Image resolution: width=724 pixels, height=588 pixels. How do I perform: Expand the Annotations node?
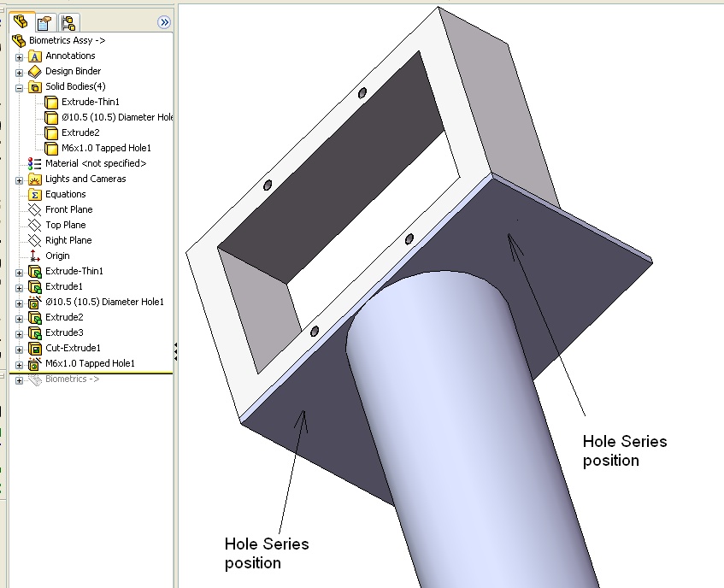(19, 57)
